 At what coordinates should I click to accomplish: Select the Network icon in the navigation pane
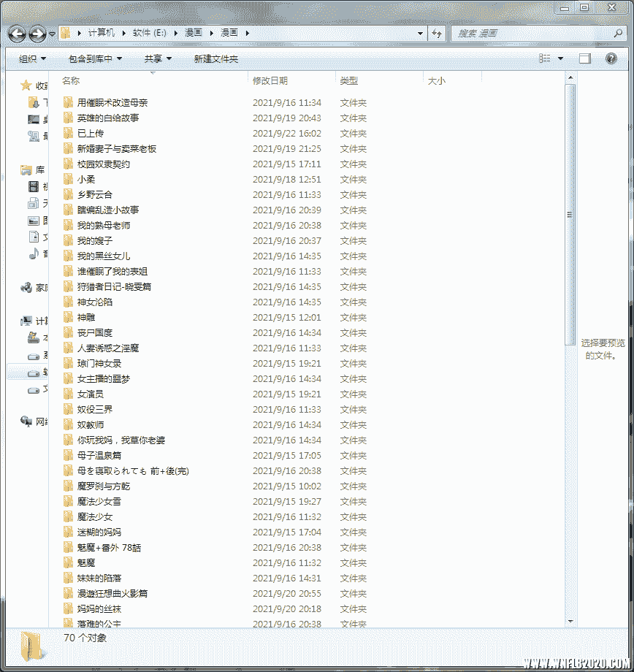[26, 421]
